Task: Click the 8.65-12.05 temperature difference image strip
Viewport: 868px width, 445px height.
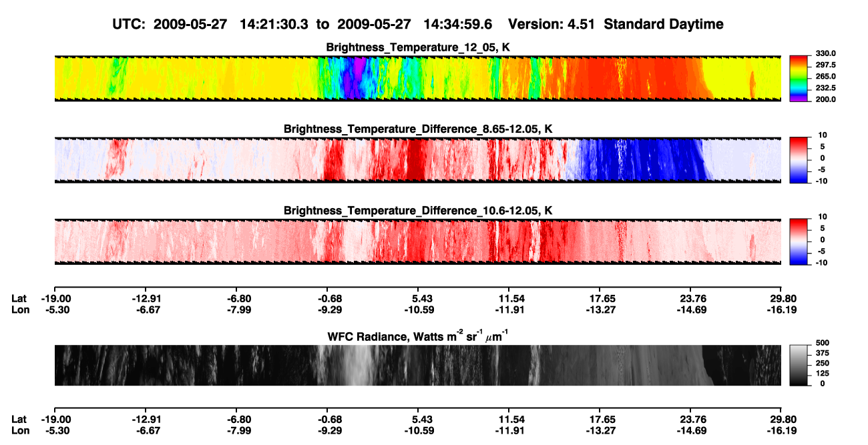Action: coord(418,159)
